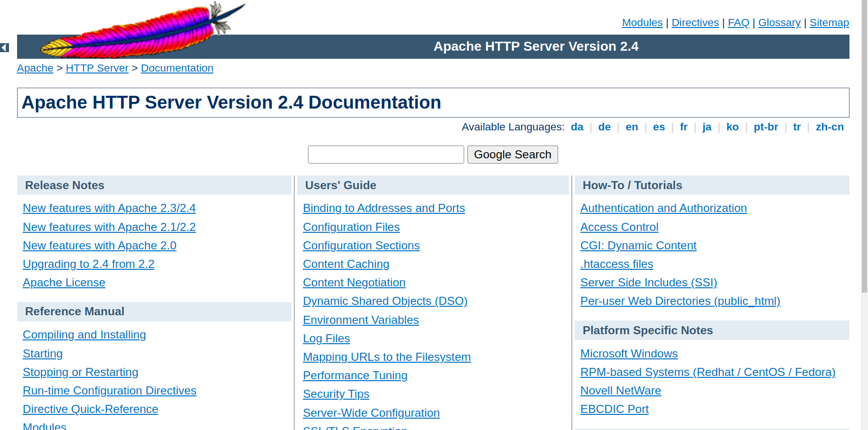The image size is (868, 430).
Task: Open the Microsoft Windows platform notes
Action: click(629, 353)
